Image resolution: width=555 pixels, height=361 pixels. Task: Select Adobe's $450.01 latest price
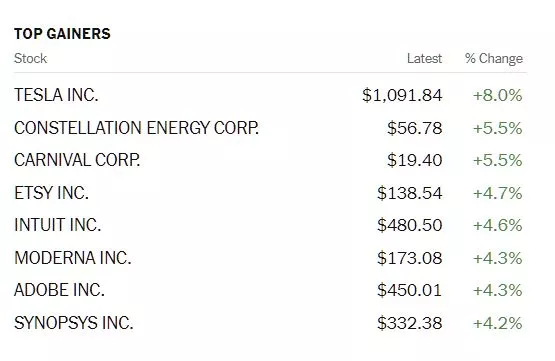410,290
